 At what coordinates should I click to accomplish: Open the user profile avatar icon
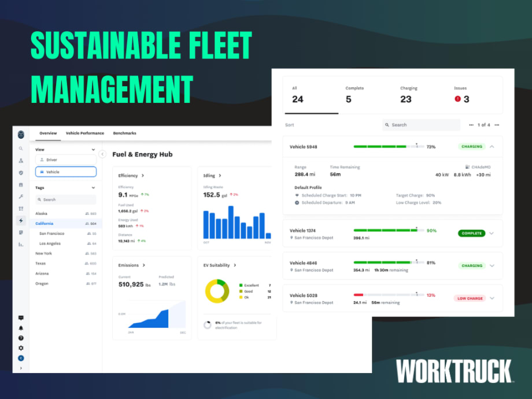pyautogui.click(x=21, y=359)
